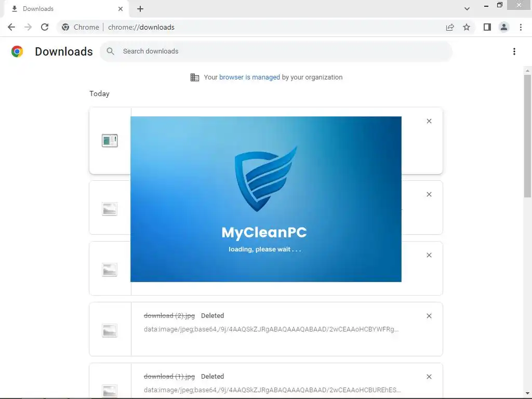Go back using the browser back arrow
This screenshot has width=532, height=399.
[11, 27]
